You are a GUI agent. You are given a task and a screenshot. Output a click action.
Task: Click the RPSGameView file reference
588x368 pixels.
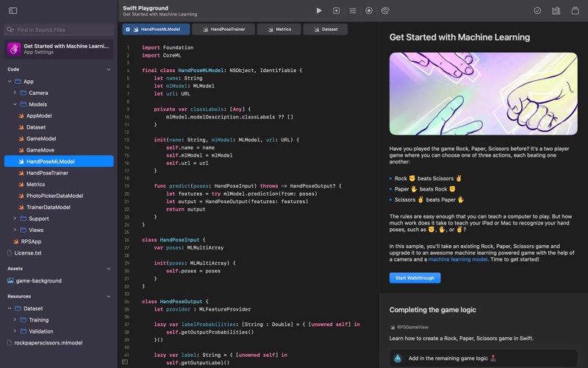click(409, 327)
